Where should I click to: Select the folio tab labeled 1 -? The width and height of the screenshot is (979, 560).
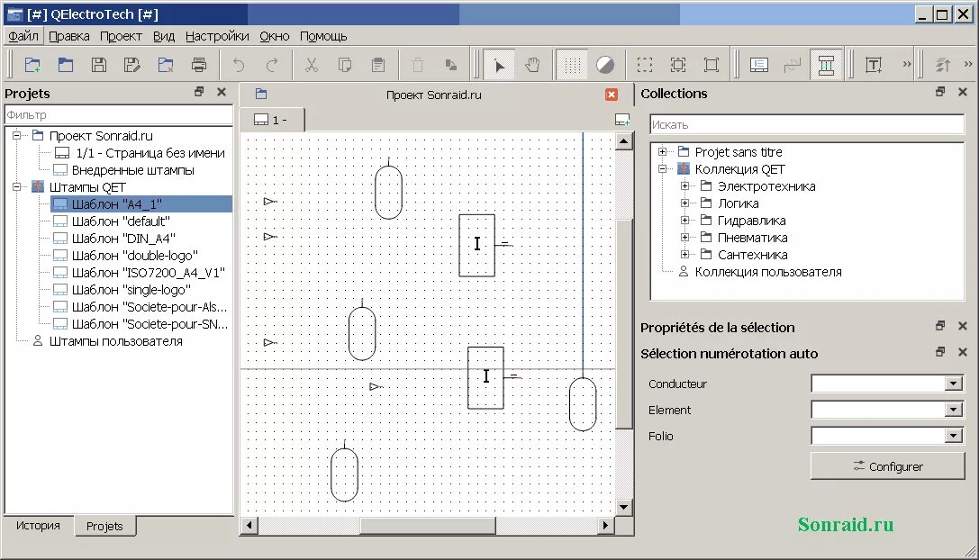(x=272, y=120)
